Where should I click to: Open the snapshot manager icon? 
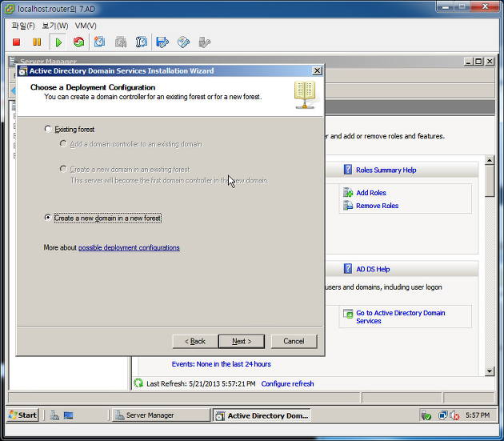141,42
